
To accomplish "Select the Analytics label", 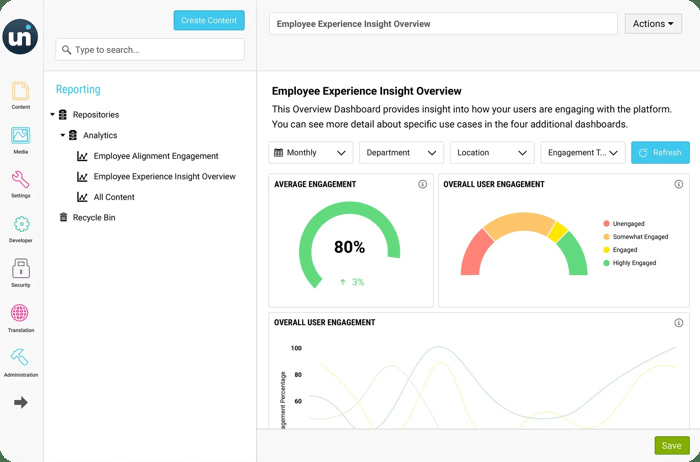I will click(x=100, y=135).
